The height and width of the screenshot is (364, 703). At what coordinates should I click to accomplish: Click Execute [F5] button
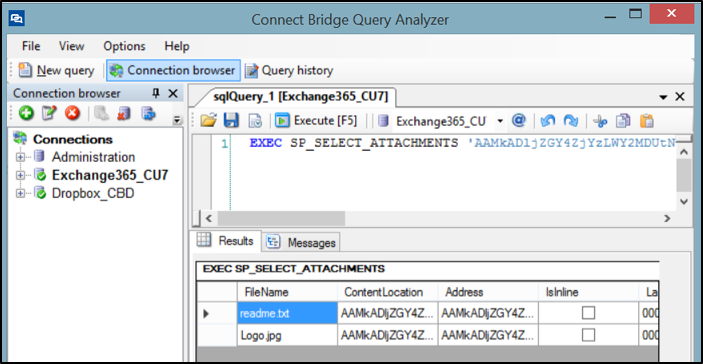[317, 121]
